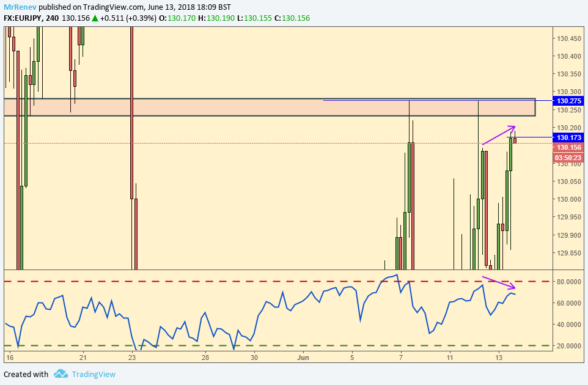Click the 130.173 price label
Viewport: 588px width, 385px height.
pos(568,137)
